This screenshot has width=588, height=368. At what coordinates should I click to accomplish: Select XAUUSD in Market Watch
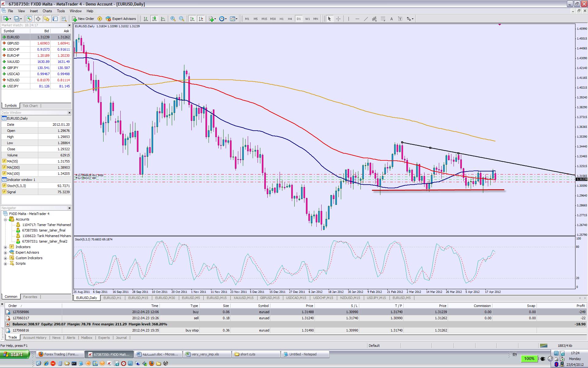(36, 62)
